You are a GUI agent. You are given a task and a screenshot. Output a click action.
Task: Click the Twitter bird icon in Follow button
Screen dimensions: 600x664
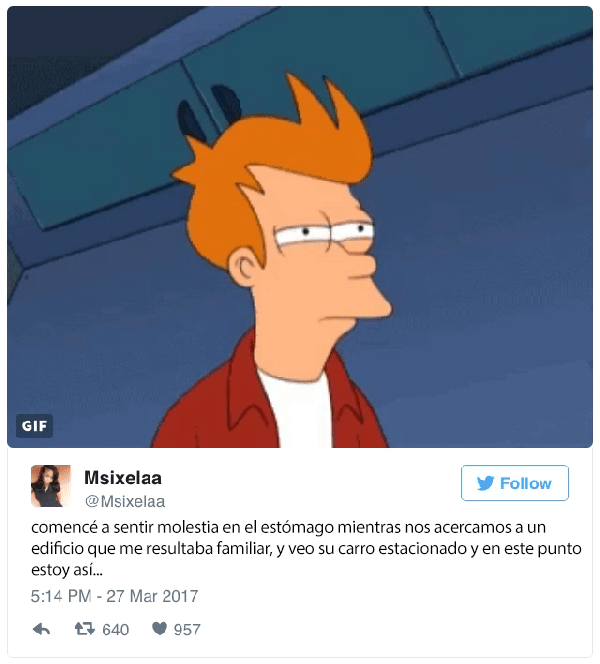click(485, 483)
